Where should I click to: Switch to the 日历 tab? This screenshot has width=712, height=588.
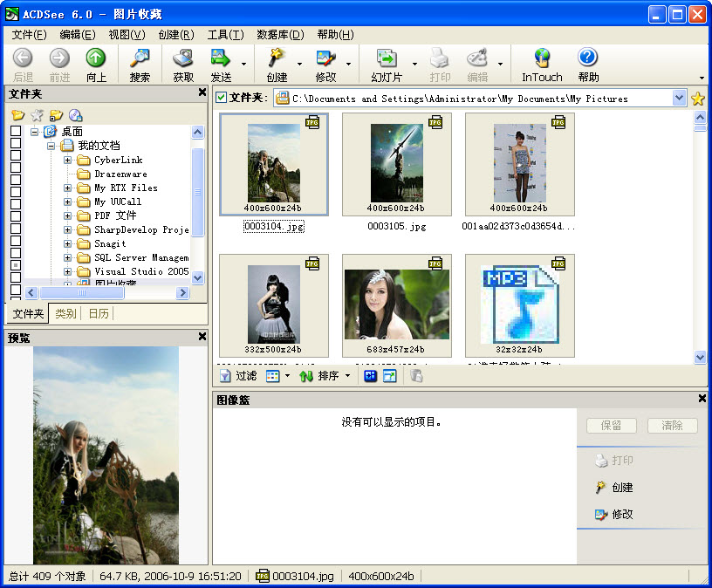pyautogui.click(x=99, y=314)
